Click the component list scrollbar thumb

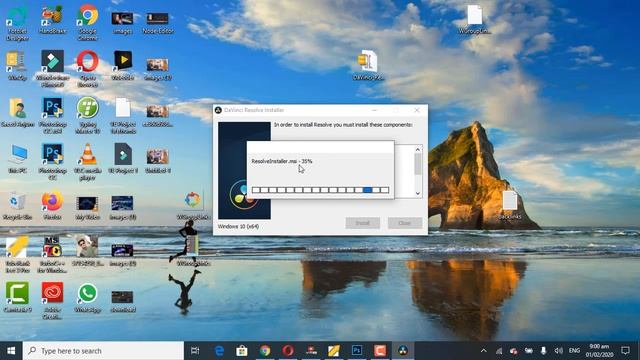[418, 164]
